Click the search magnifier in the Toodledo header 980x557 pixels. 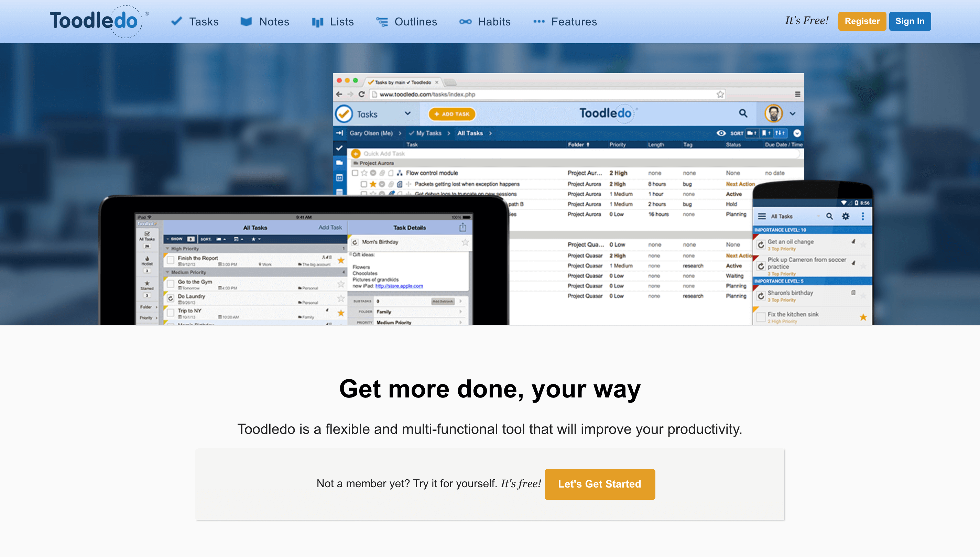743,113
